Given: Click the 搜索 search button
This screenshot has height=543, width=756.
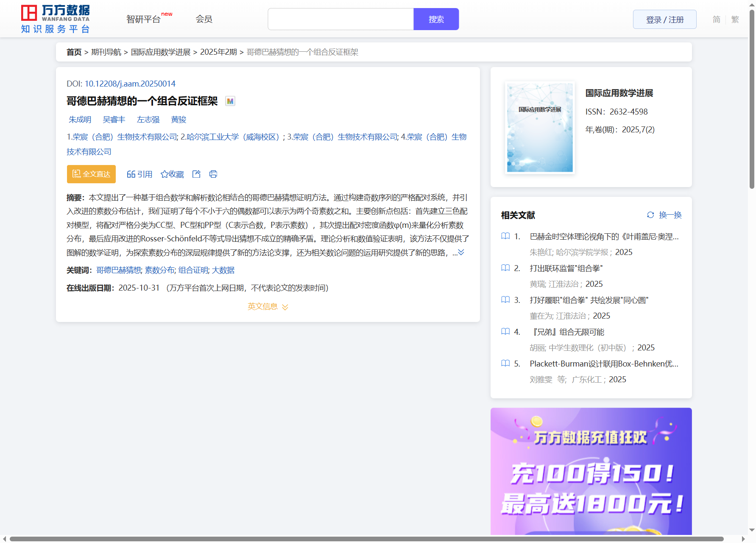Looking at the screenshot, I should (x=436, y=19).
